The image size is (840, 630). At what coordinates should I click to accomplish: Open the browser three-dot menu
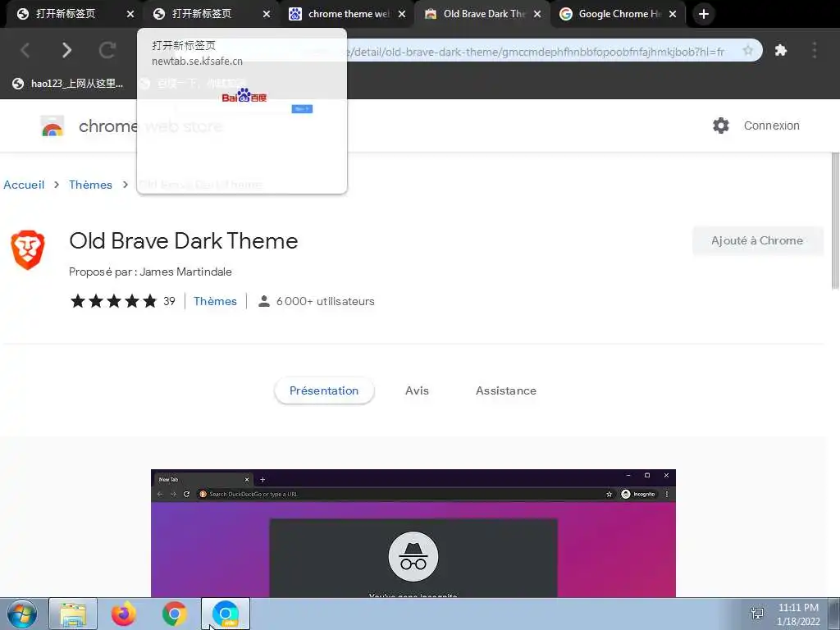click(x=815, y=50)
